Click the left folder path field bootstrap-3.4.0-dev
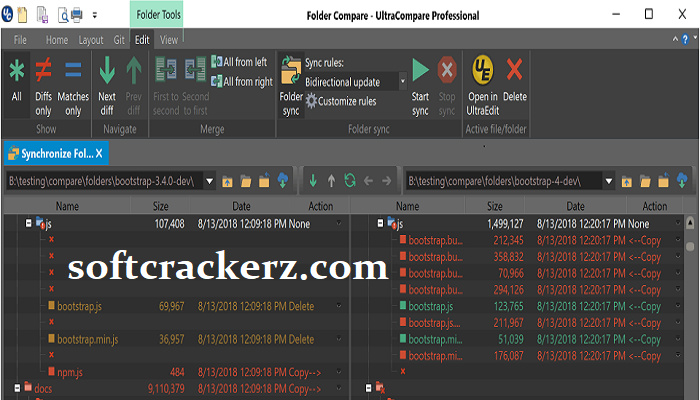700x400 pixels. (x=104, y=181)
